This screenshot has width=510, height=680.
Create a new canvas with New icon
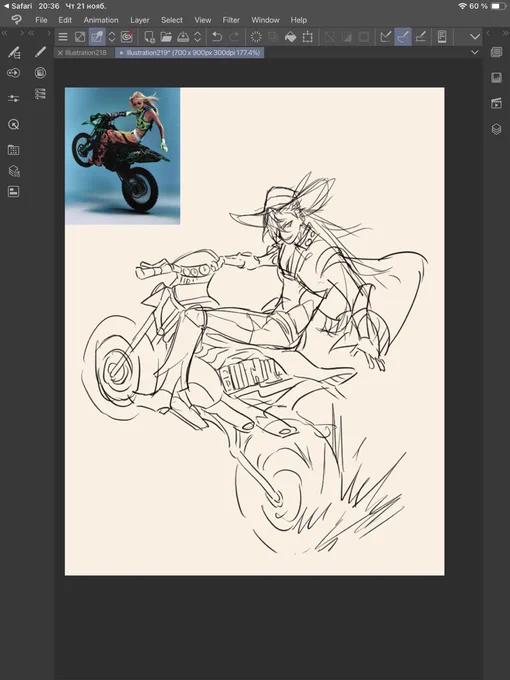149,37
